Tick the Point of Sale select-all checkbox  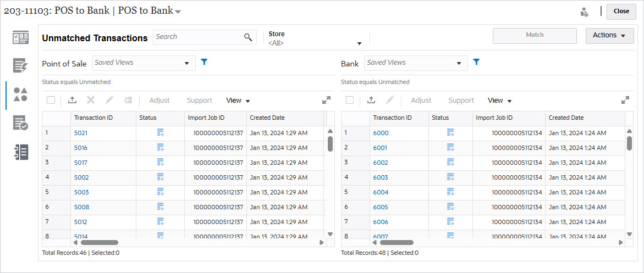pos(51,101)
